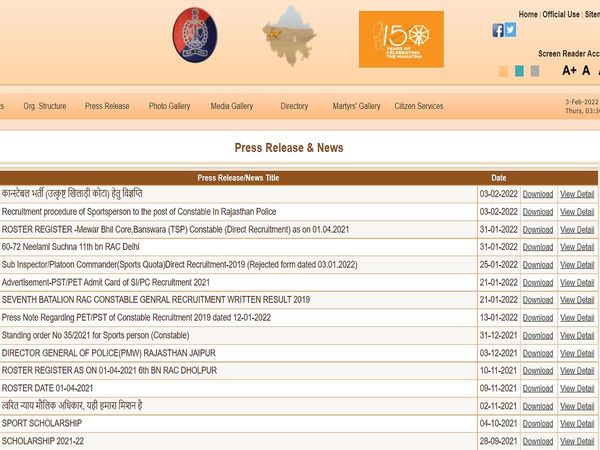Click the Rajasthan Police emblem logo

pos(195,35)
